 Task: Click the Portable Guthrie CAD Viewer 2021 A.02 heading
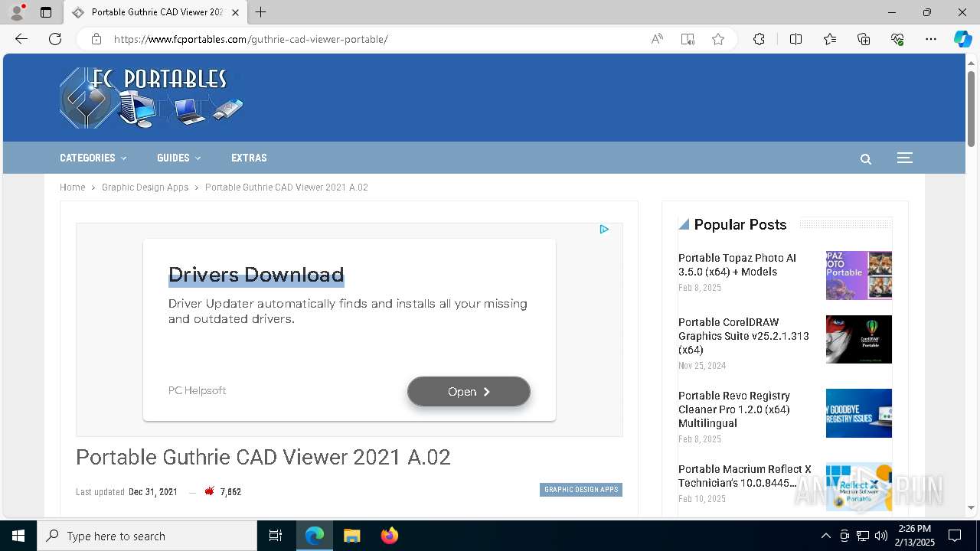coord(263,457)
